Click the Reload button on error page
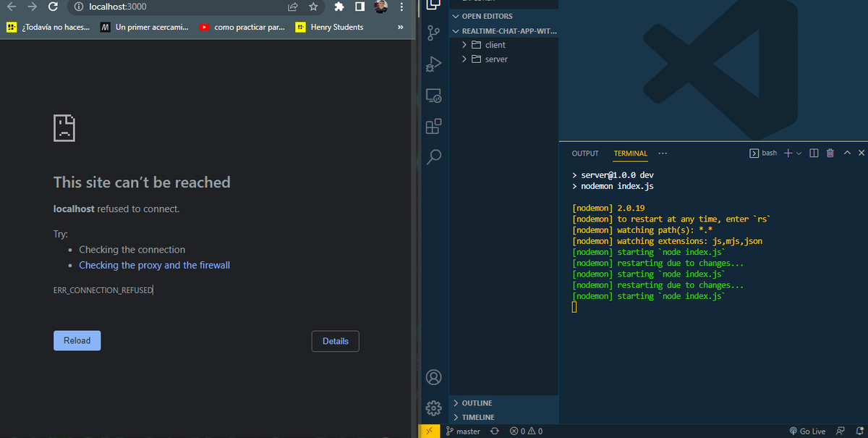 [x=77, y=340]
